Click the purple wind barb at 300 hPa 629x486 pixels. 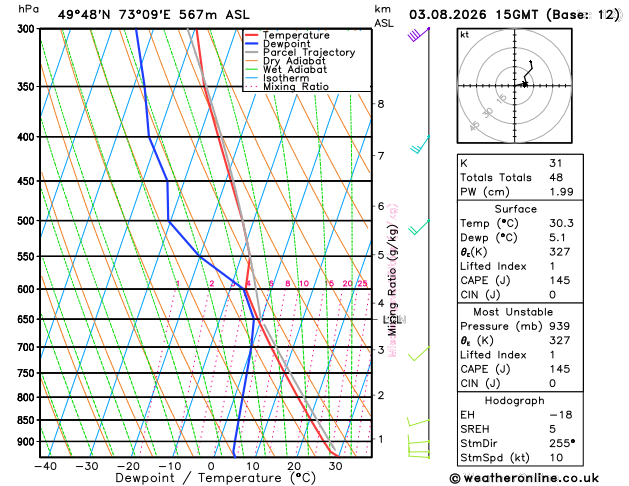coord(418,34)
